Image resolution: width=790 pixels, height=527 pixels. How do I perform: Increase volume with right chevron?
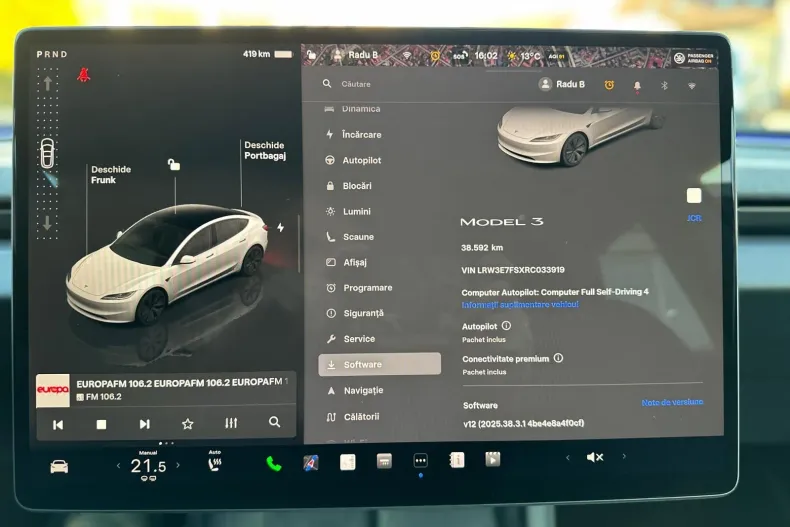[x=624, y=456]
